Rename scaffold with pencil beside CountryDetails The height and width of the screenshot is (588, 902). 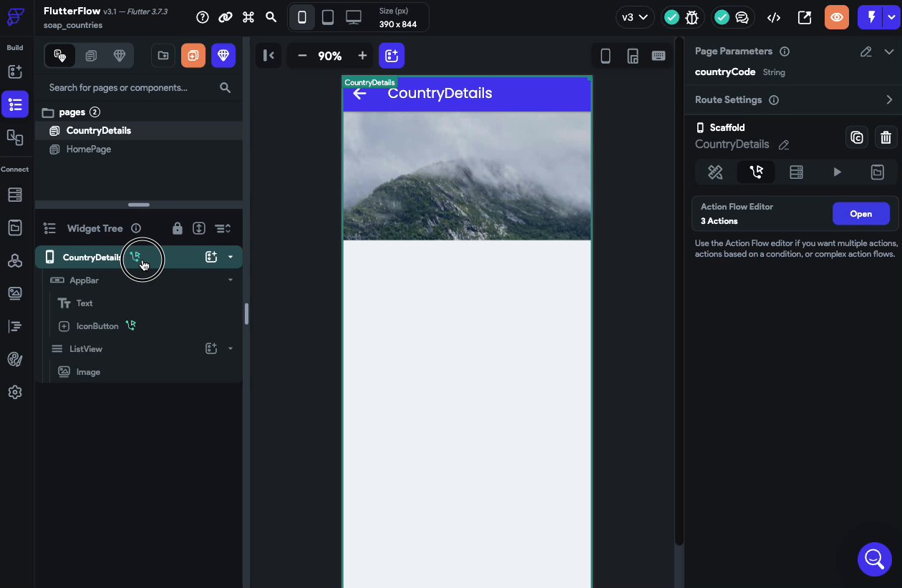pos(784,144)
